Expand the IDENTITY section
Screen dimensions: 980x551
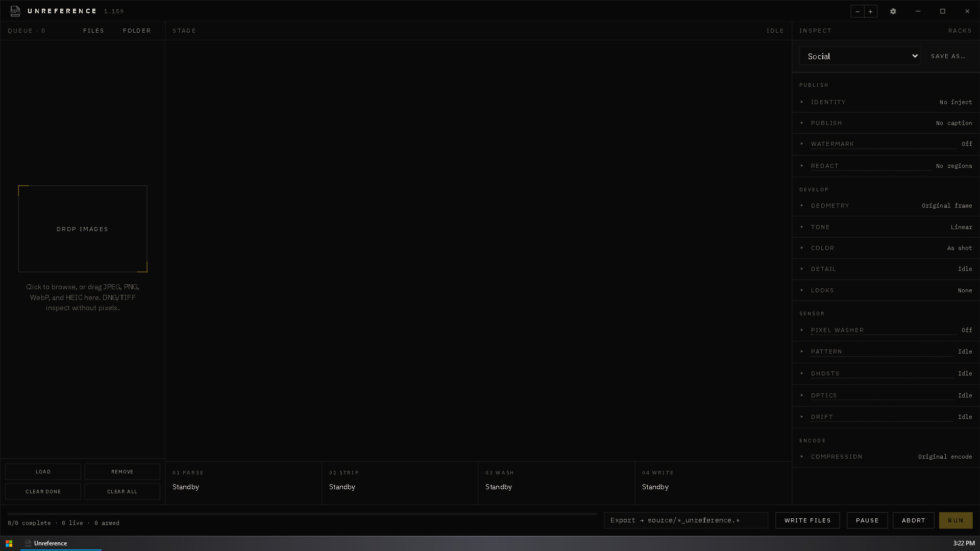pyautogui.click(x=886, y=102)
